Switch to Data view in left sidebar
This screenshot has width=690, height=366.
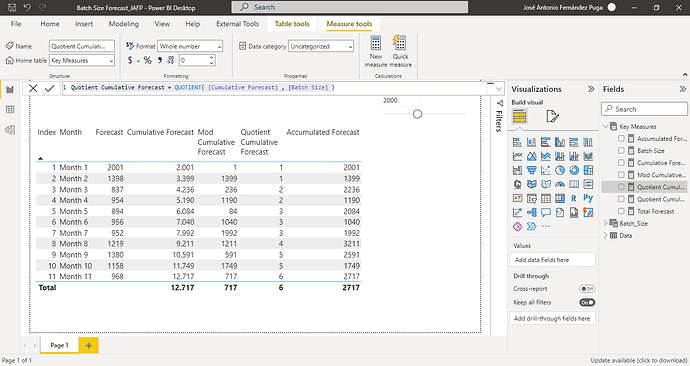(x=10, y=110)
